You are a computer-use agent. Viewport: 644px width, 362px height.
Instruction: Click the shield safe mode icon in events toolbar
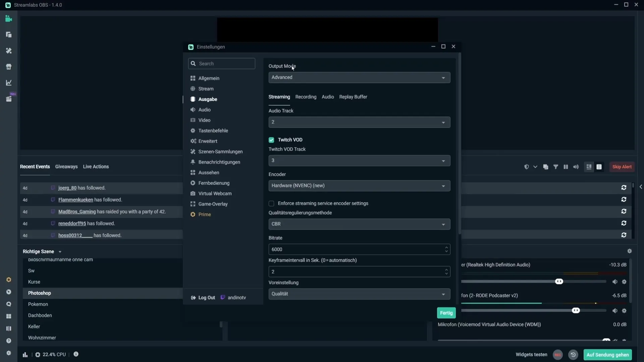(527, 167)
